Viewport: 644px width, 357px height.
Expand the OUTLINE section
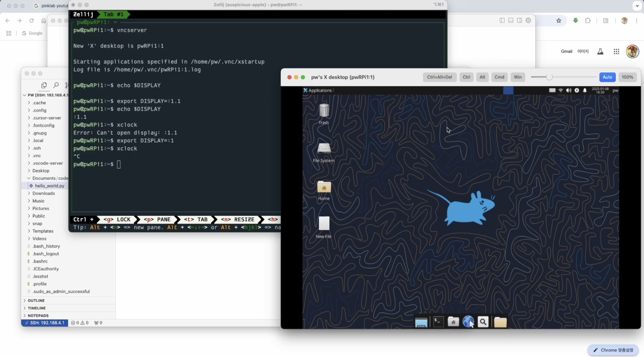[36, 300]
